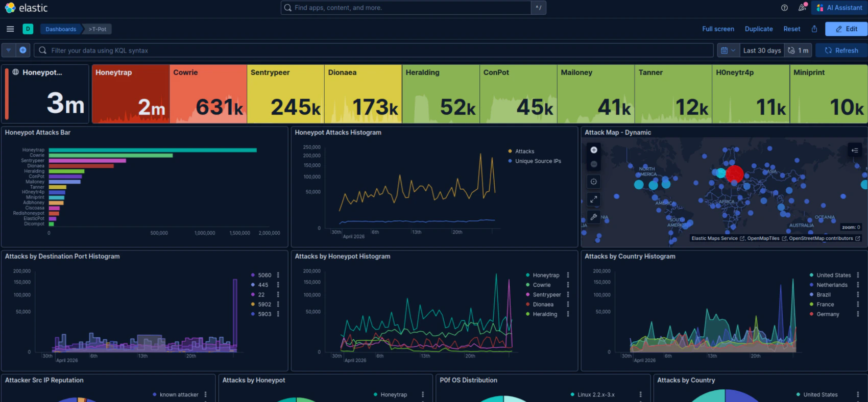The width and height of the screenshot is (868, 402).
Task: Open options for Attacks by Country United States legend
Action: (858, 394)
